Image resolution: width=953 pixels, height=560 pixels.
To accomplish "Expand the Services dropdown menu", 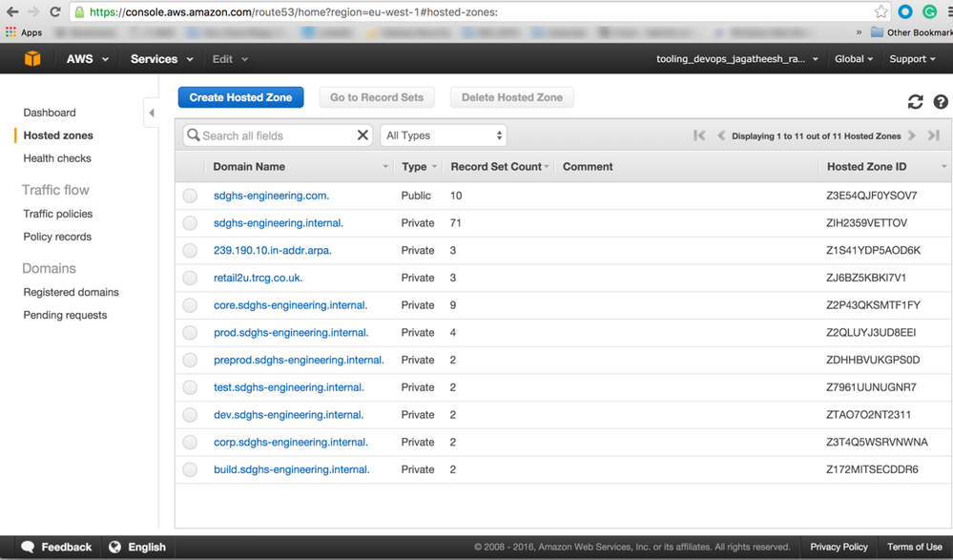I will pos(161,59).
